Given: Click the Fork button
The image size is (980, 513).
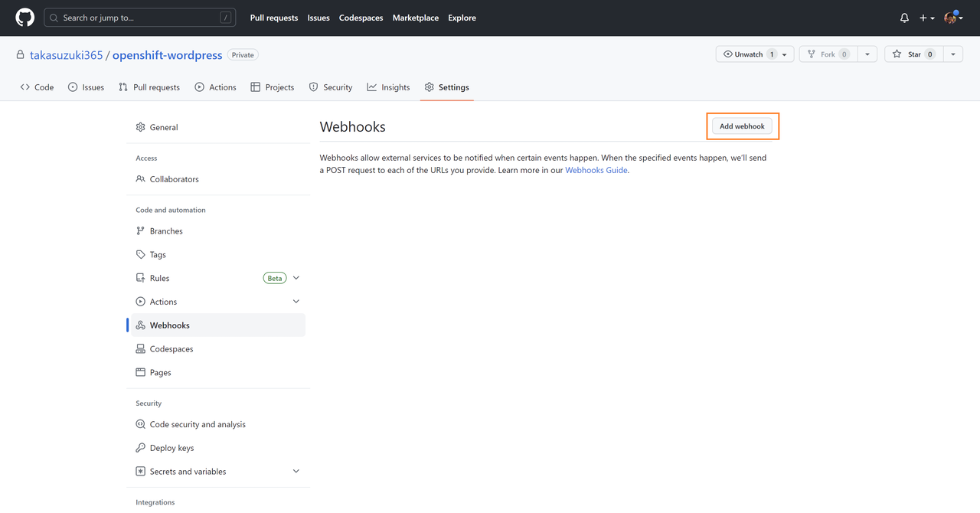Looking at the screenshot, I should click(x=828, y=54).
